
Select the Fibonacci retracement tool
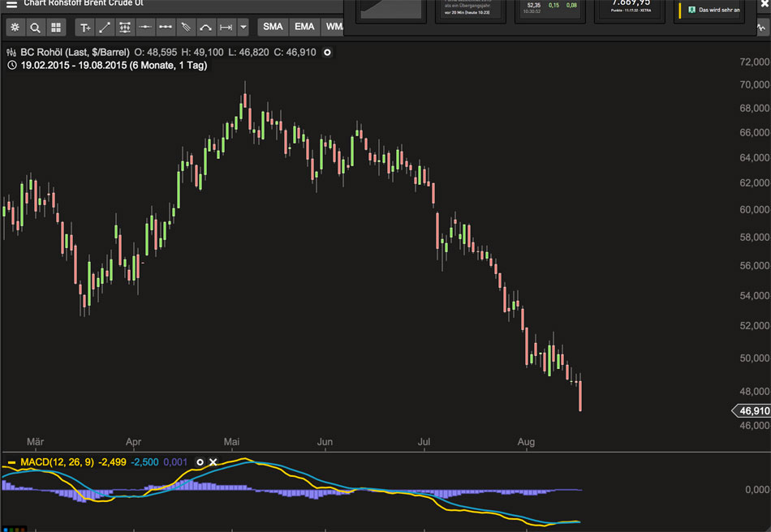(x=125, y=28)
